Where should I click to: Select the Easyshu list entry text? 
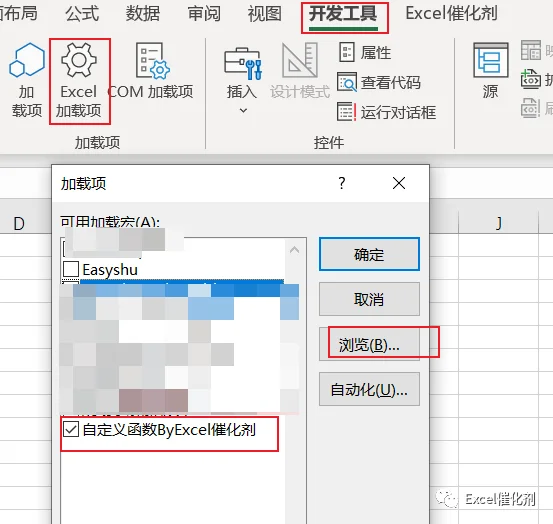coord(110,269)
